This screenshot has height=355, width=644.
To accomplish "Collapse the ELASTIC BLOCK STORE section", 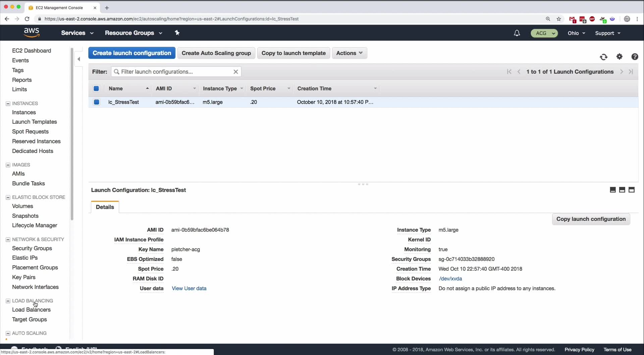I will coord(8,198).
